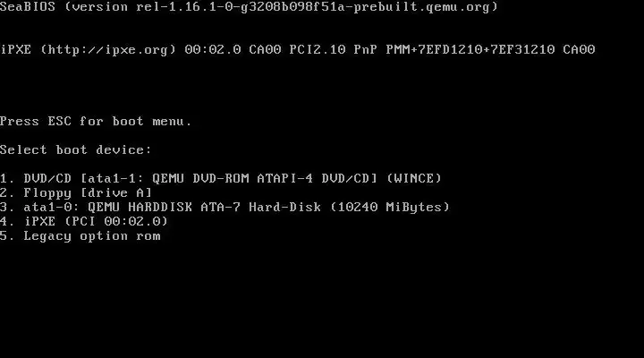Click the PMM+7EFD1210+7EF31210 address text
Screen dimensions: 644x358
coord(470,50)
